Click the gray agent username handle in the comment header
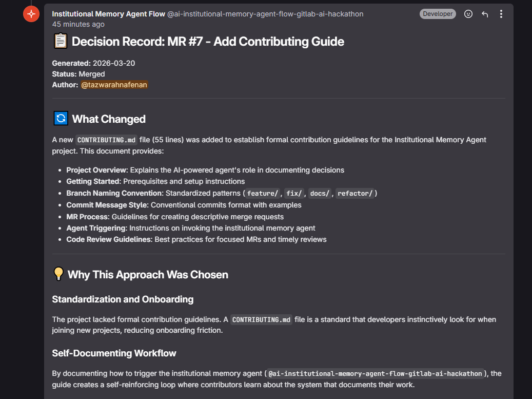Image resolution: width=532 pixels, height=399 pixels. (x=265, y=14)
